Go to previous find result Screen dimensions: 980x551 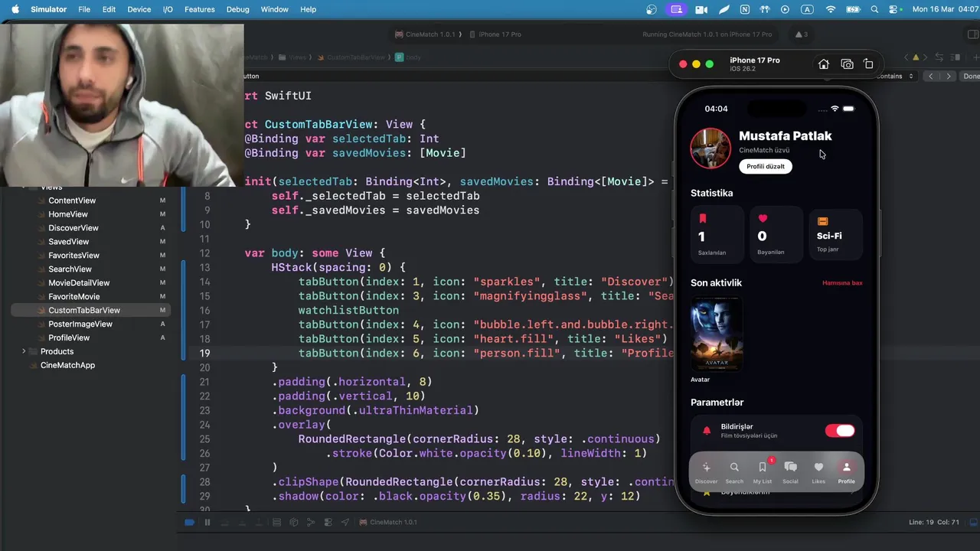click(x=931, y=77)
